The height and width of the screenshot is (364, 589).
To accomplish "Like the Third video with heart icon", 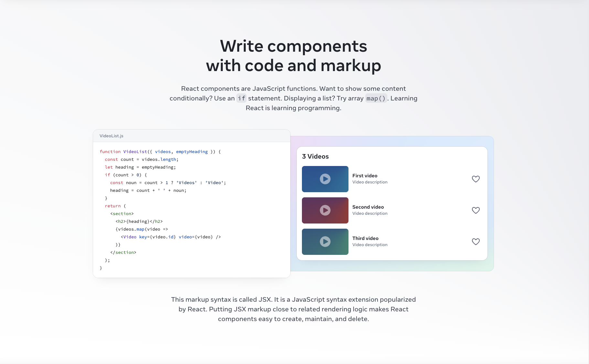I will click(476, 242).
